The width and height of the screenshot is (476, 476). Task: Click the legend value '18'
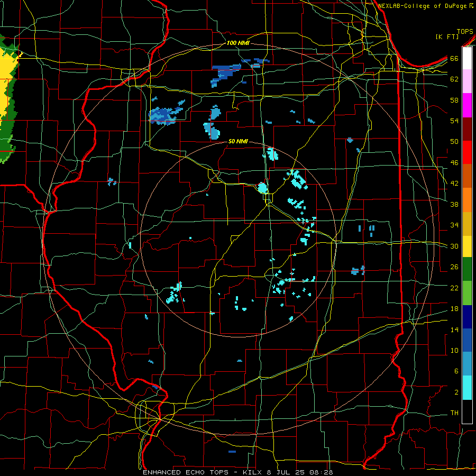click(454, 309)
